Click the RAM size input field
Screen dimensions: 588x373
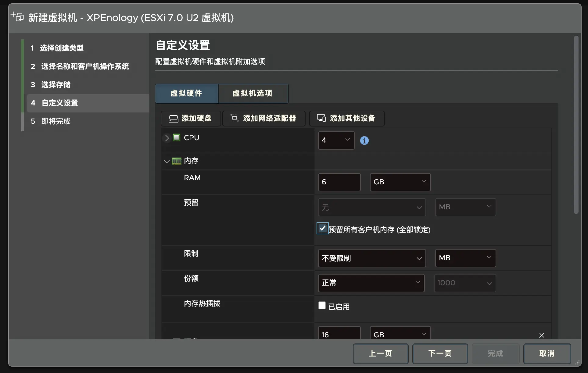pyautogui.click(x=339, y=182)
